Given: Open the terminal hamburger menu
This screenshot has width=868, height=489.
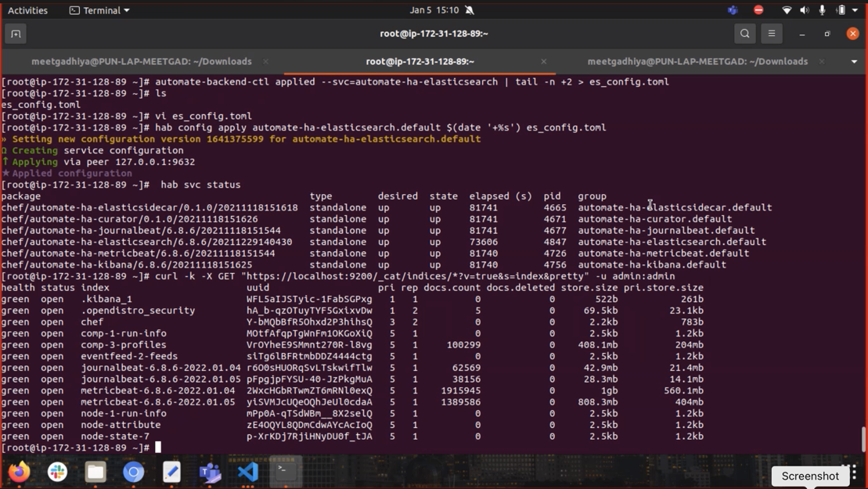Looking at the screenshot, I should [771, 34].
